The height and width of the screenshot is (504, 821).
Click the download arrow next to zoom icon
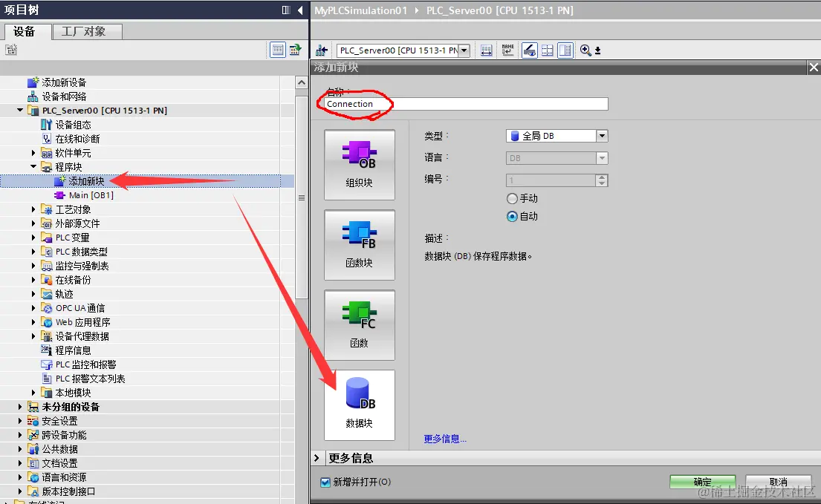point(597,50)
